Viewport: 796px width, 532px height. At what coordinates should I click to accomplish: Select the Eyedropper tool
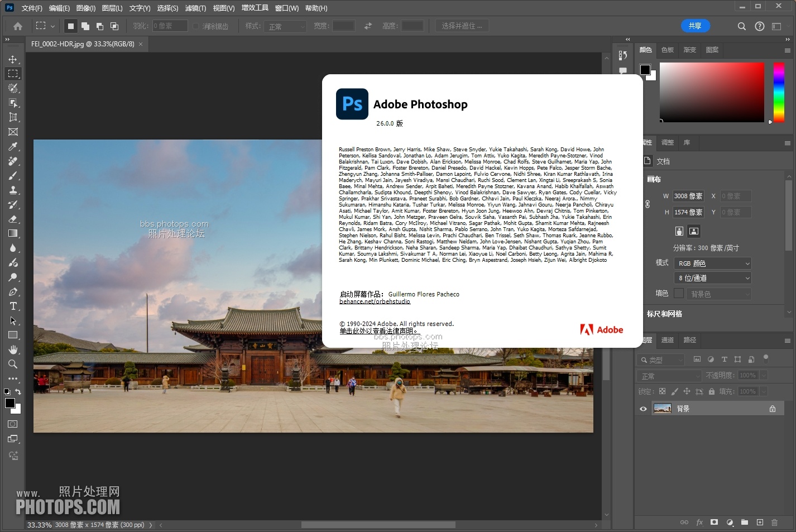pos(13,146)
